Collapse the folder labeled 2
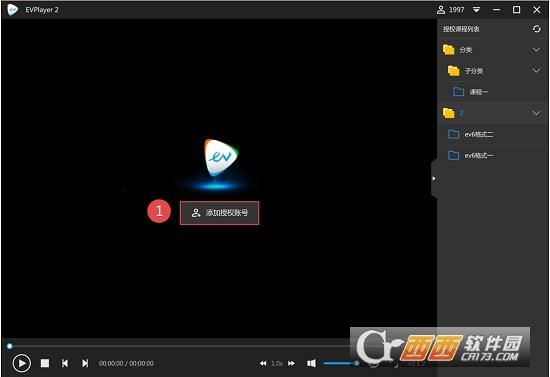This screenshot has width=550, height=377. point(536,113)
